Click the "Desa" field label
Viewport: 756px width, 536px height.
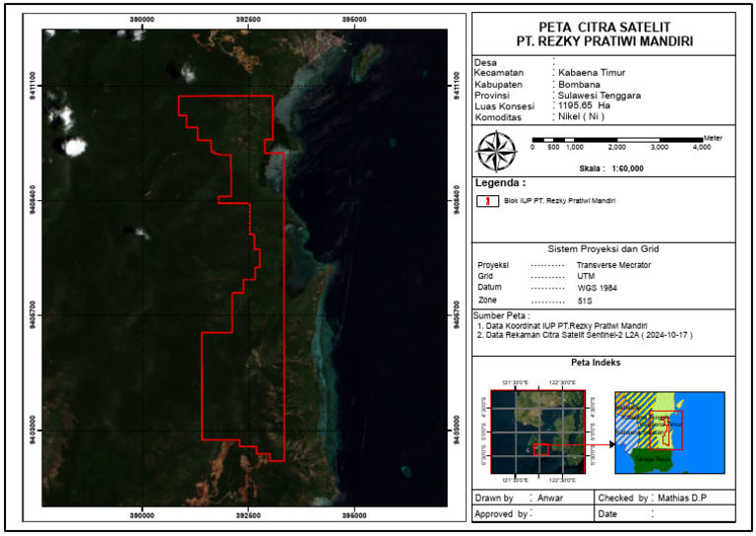(x=485, y=63)
